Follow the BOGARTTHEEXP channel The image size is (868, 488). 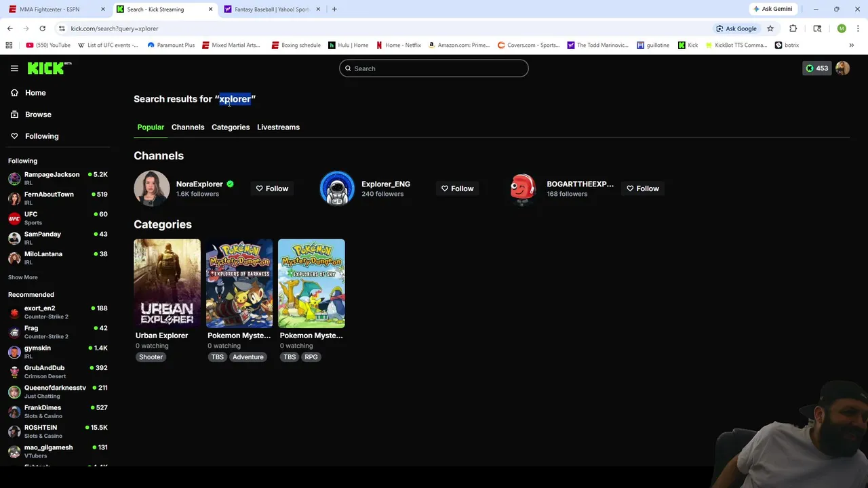[643, 188]
